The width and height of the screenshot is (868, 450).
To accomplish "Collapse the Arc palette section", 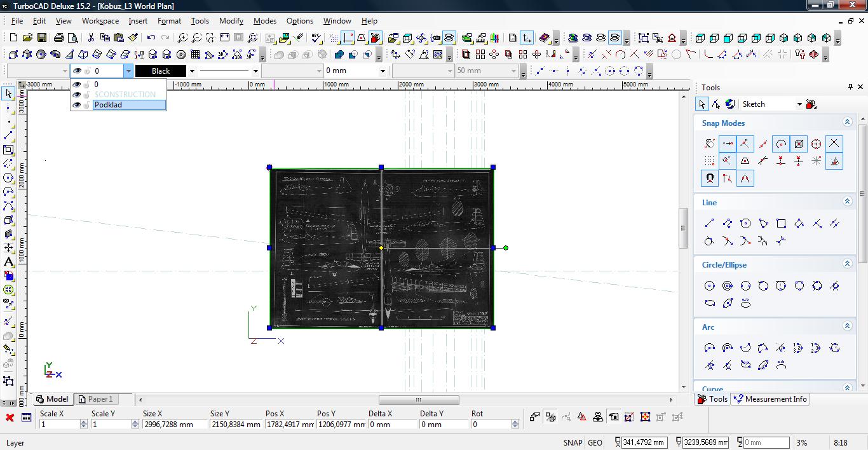I will 847,326.
